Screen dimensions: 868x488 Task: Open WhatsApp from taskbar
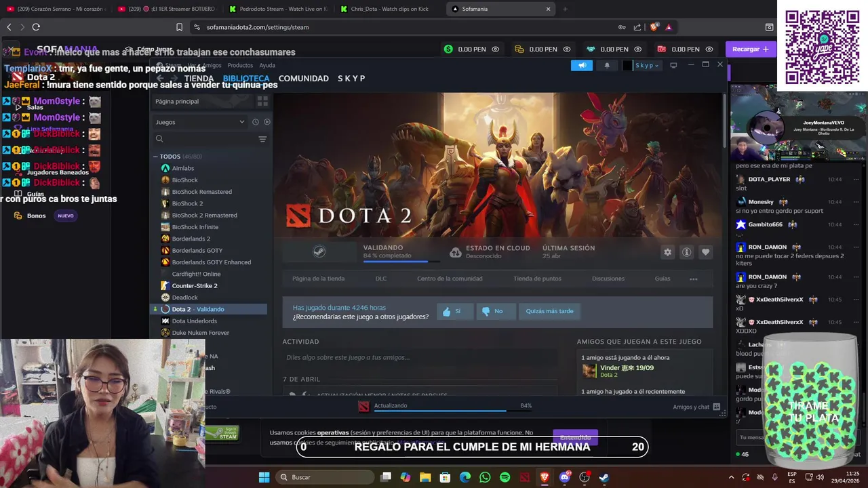(x=485, y=477)
